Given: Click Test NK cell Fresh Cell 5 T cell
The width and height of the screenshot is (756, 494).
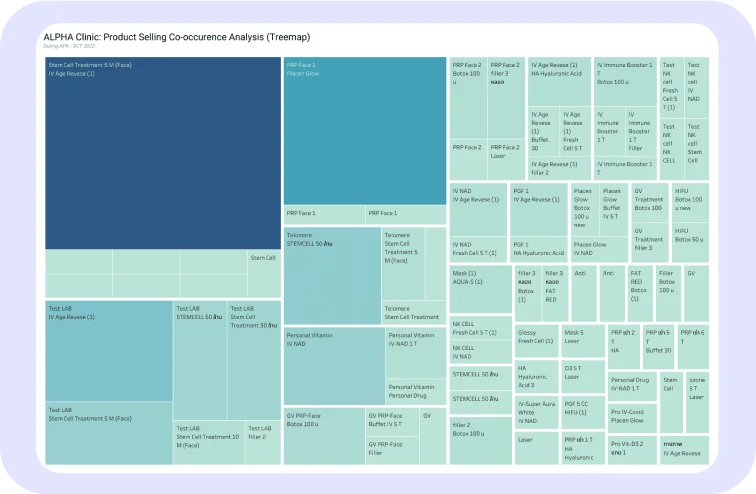Looking at the screenshot, I should pos(672,87).
